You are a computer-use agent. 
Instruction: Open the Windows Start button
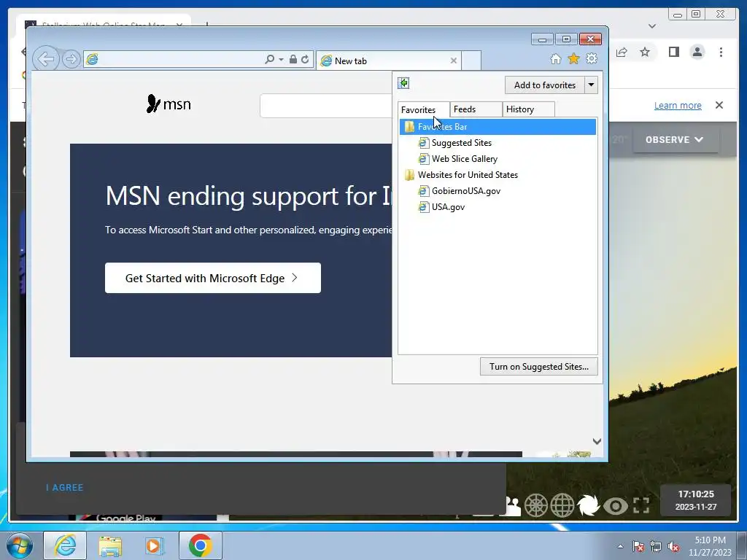coord(19,545)
